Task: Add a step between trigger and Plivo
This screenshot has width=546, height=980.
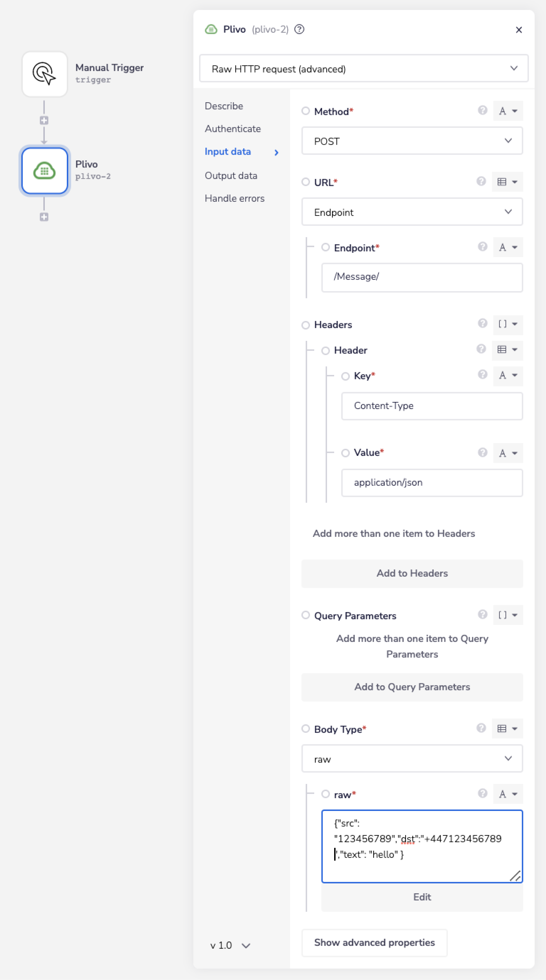Action: pyautogui.click(x=44, y=121)
